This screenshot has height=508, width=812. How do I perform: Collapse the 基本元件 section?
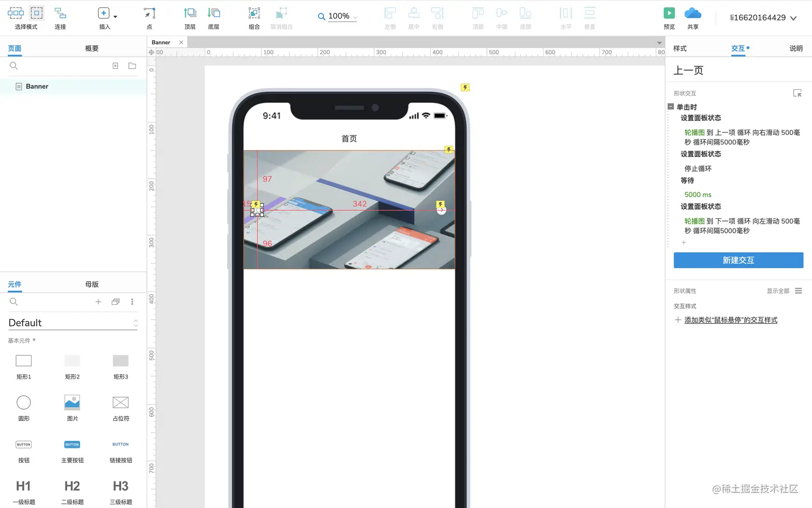point(22,340)
